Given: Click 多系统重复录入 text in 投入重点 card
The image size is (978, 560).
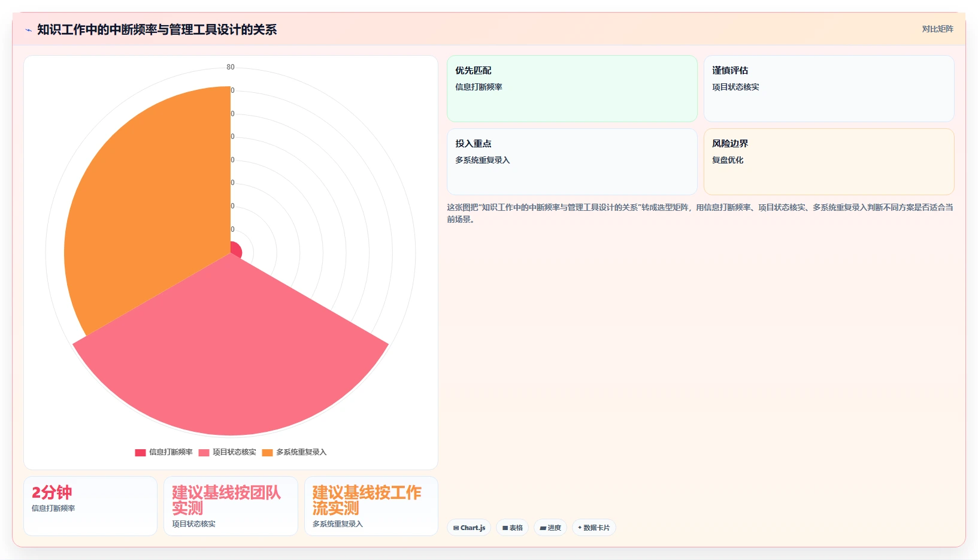Looking at the screenshot, I should pyautogui.click(x=483, y=160).
